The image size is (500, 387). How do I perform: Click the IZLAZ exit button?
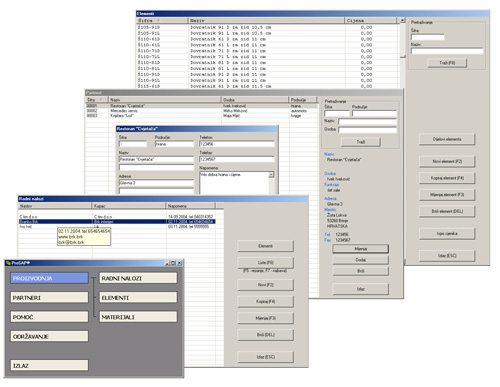click(49, 365)
